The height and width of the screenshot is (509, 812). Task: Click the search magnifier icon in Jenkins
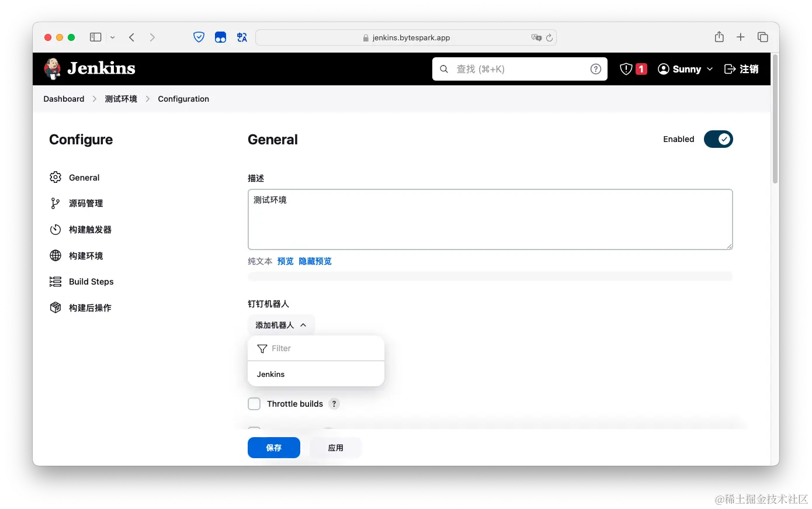(444, 69)
